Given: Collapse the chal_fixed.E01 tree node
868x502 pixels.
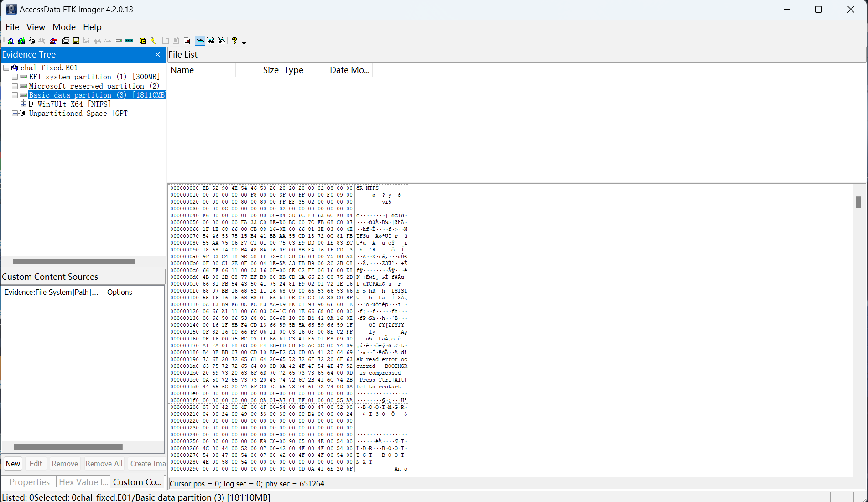Looking at the screenshot, I should pos(6,68).
